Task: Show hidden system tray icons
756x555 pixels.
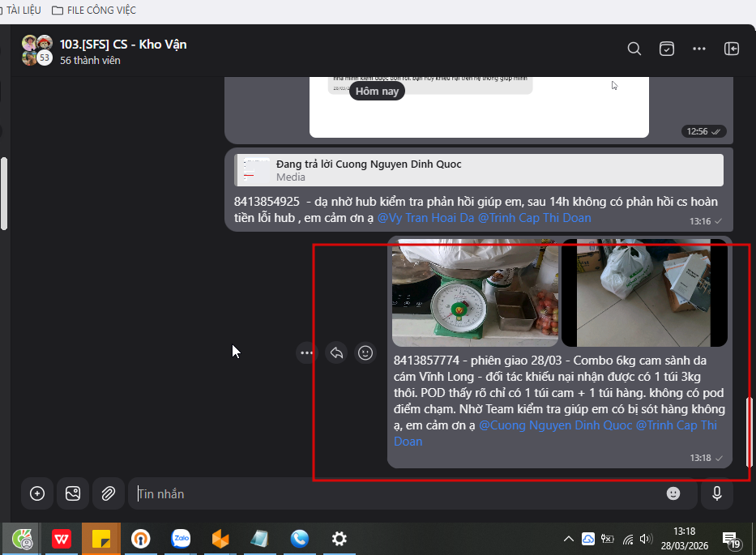Action: pos(569,539)
